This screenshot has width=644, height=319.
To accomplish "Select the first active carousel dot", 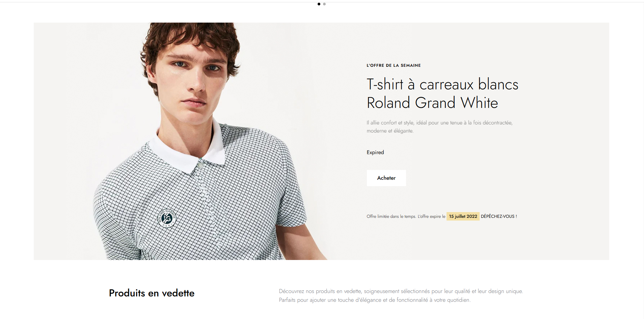I will click(x=319, y=4).
